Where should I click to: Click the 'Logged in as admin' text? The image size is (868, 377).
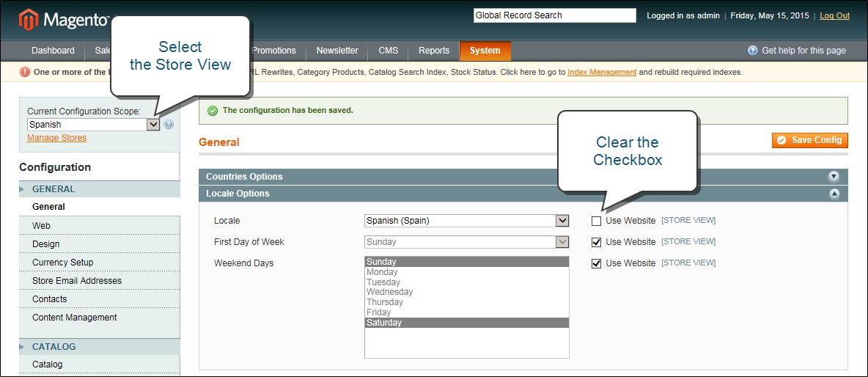(x=683, y=15)
